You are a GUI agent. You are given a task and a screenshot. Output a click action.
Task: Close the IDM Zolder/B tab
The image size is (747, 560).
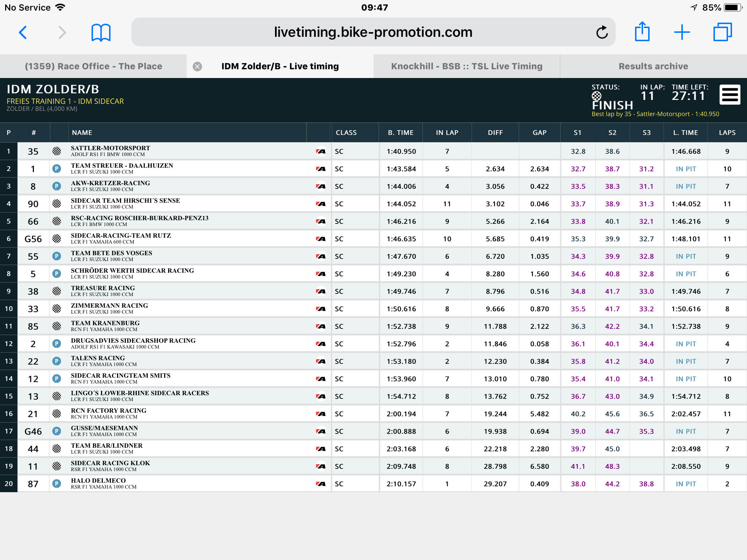197,66
